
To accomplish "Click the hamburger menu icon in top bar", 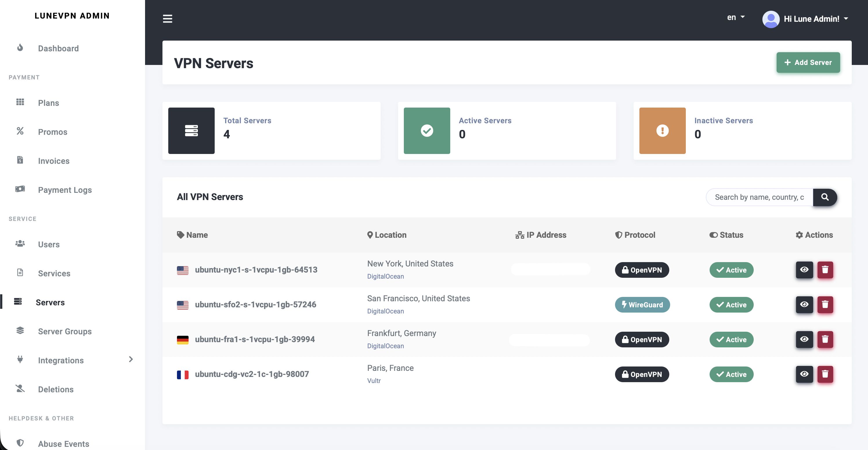I will [167, 19].
